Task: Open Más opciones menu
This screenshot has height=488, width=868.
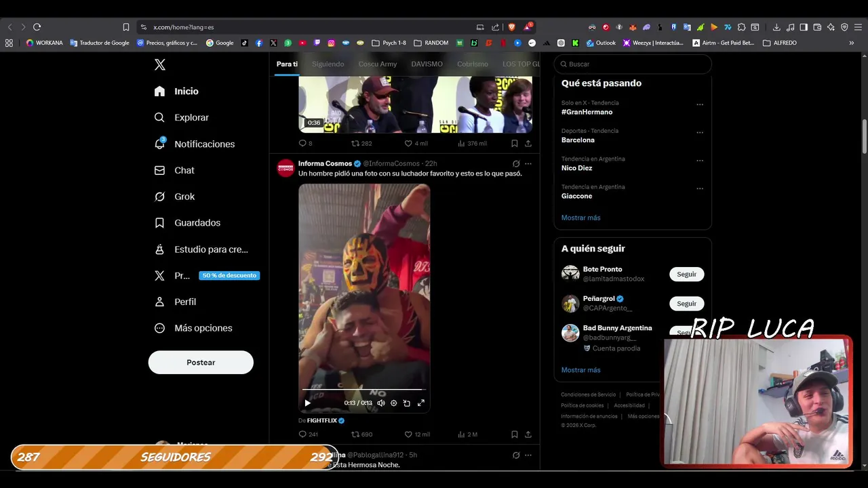Action: [193, 328]
